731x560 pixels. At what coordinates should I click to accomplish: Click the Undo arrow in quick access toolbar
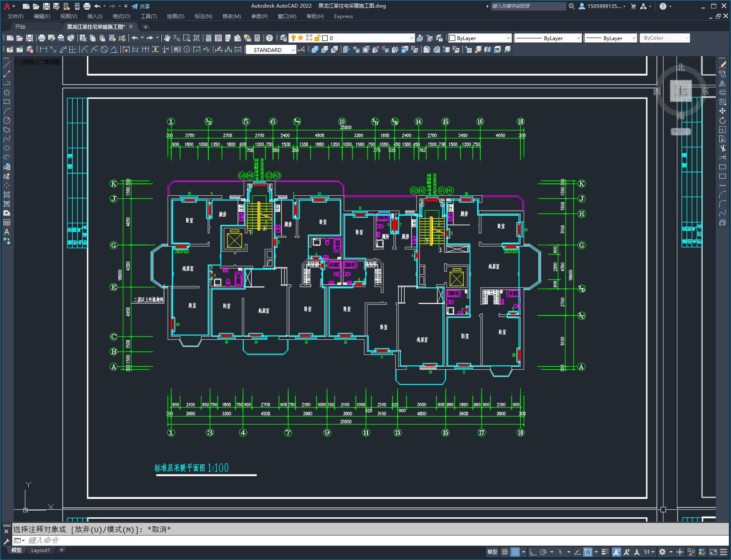[x=97, y=6]
